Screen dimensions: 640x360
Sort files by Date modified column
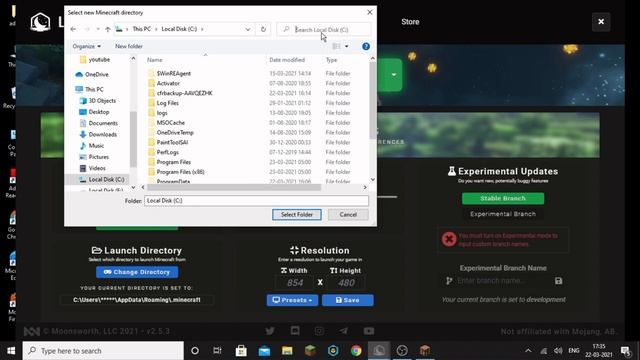point(287,60)
